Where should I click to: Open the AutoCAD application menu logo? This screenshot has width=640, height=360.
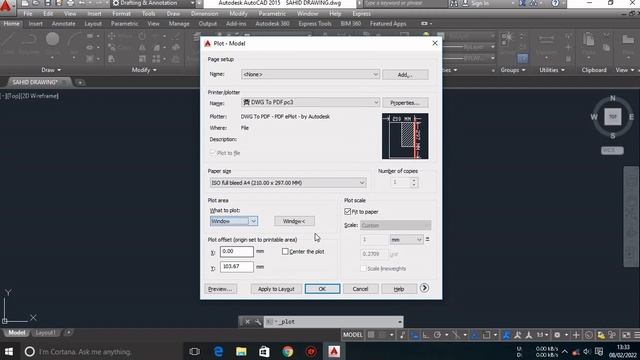[7, 7]
